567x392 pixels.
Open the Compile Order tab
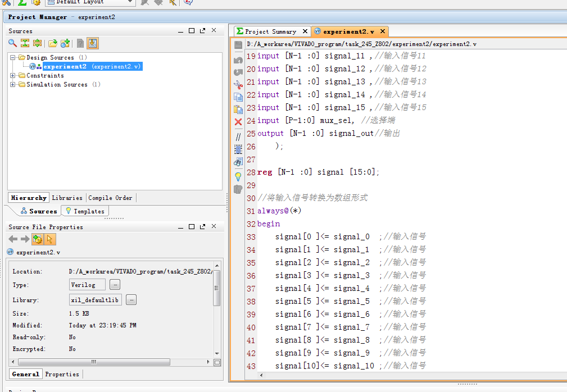point(110,198)
